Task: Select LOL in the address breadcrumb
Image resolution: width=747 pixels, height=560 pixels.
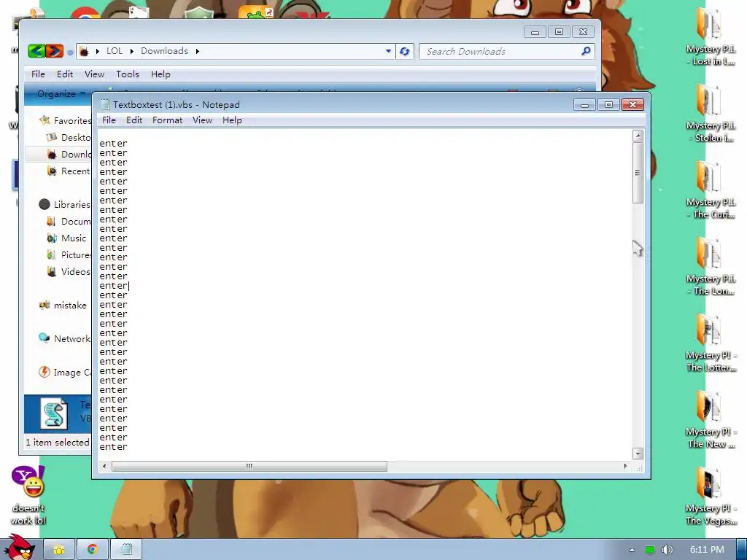Action: tap(115, 51)
